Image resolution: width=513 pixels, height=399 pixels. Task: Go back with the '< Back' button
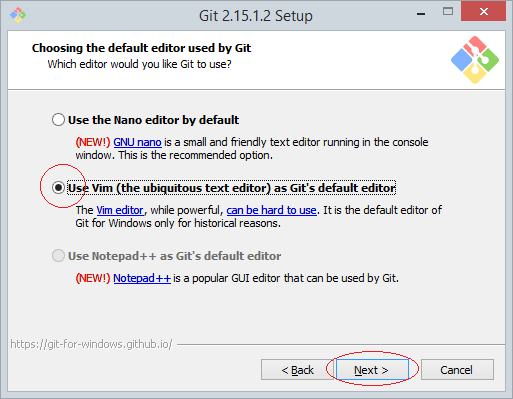tap(297, 370)
